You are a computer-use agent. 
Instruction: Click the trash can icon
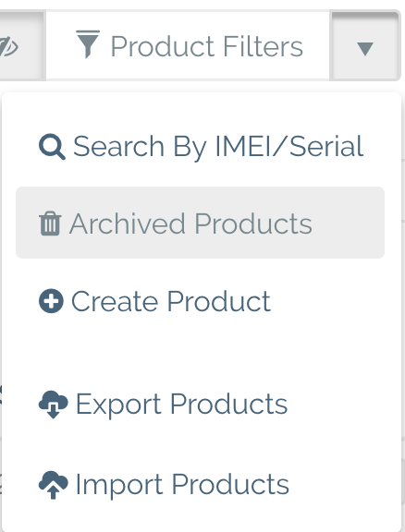pyautogui.click(x=50, y=224)
